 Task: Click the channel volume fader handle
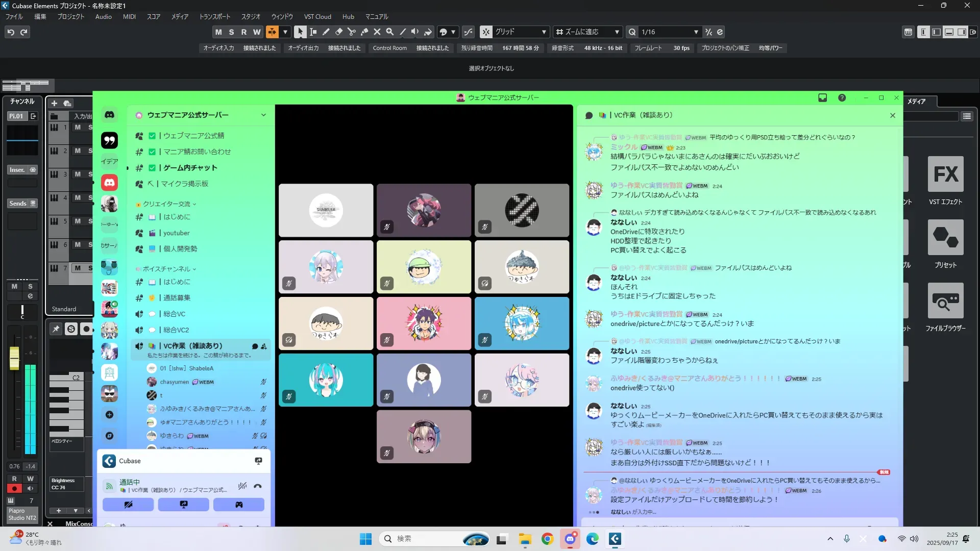[14, 358]
